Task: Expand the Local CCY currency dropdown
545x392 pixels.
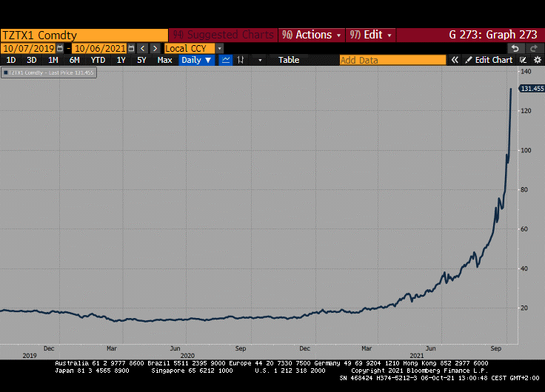Action: 219,48
